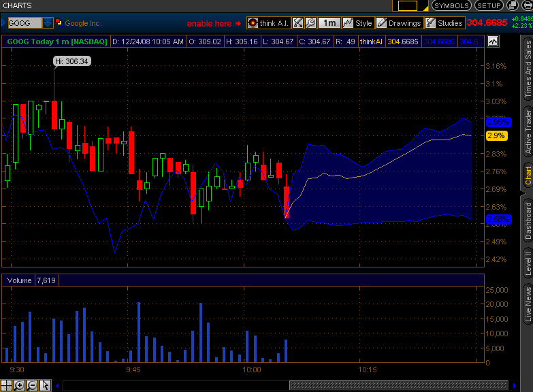533x392 pixels.
Task: Click the print icon at top right
Action: tap(528, 5)
